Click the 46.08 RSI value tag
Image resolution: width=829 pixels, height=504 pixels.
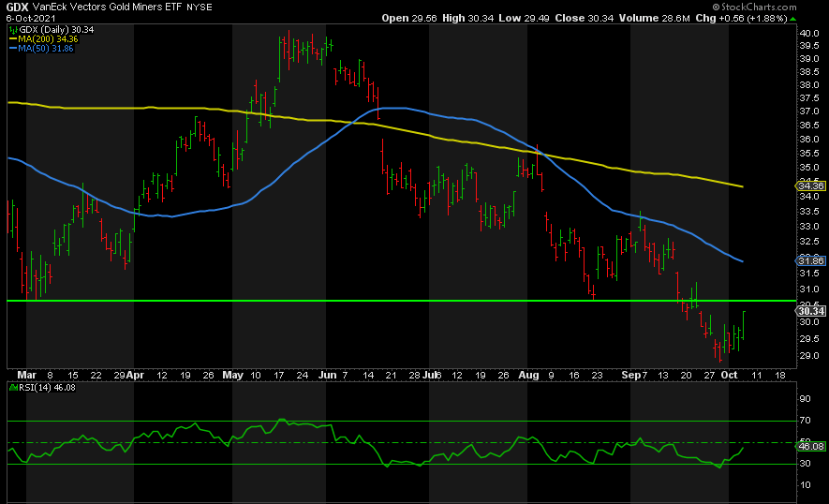point(810,446)
